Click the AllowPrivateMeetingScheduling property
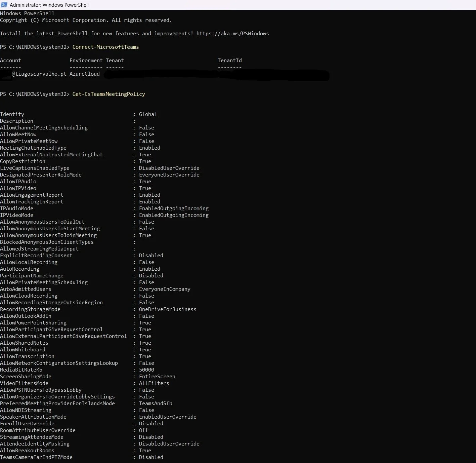 (x=44, y=282)
